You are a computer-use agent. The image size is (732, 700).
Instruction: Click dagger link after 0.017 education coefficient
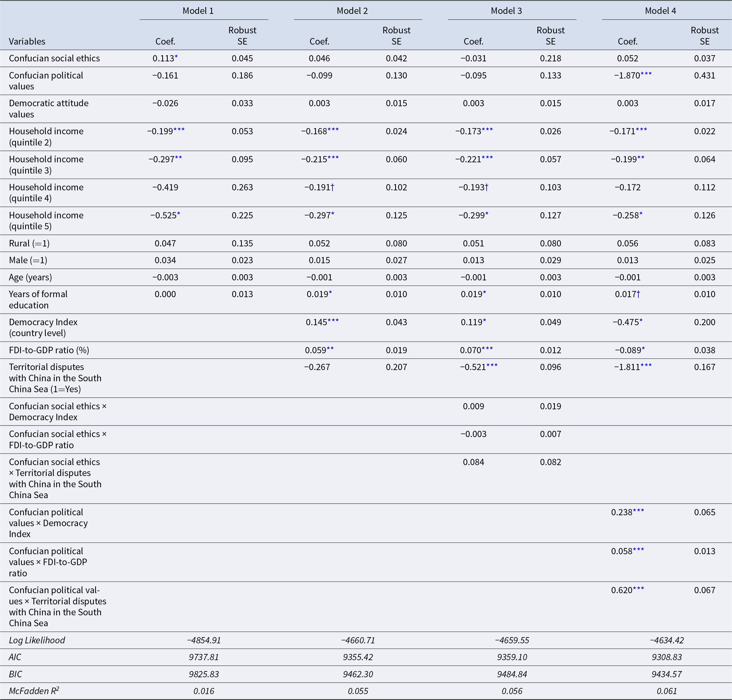[639, 295]
